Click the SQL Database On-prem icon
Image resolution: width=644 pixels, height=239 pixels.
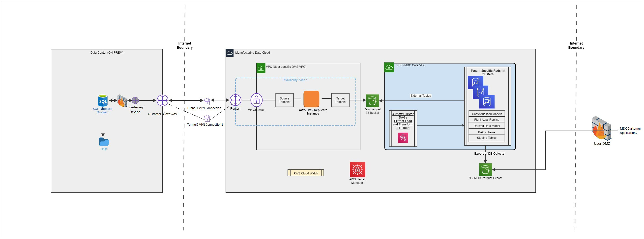(x=103, y=100)
